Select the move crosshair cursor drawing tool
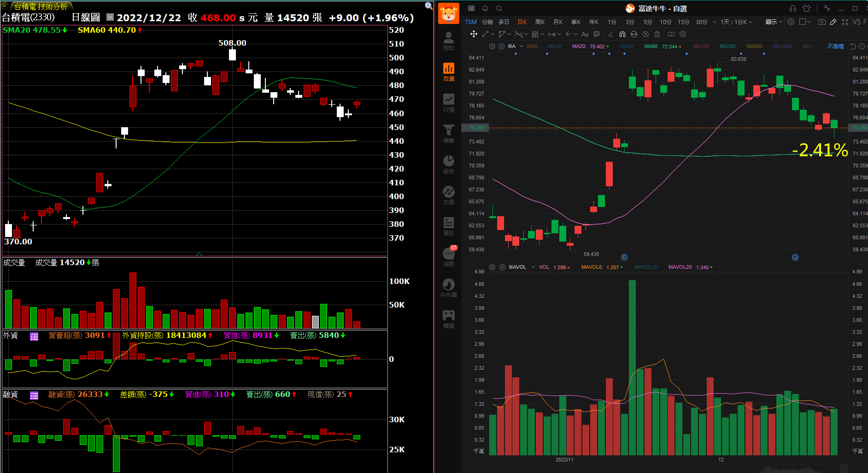Viewport: 868px width, 473px height. [x=474, y=34]
